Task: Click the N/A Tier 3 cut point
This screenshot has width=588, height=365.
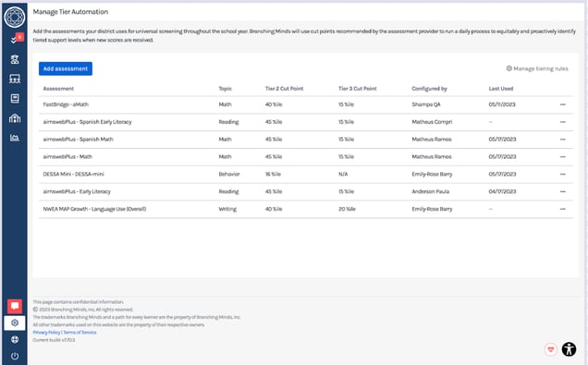Action: click(x=343, y=175)
